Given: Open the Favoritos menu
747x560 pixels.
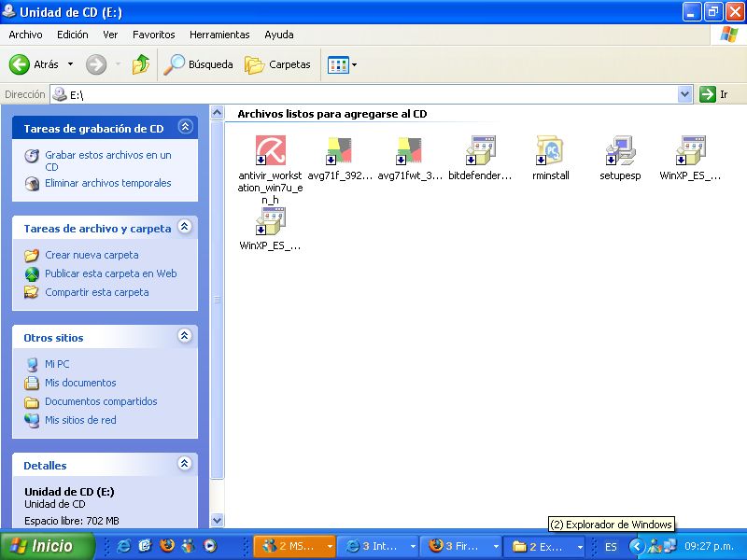Looking at the screenshot, I should pyautogui.click(x=153, y=35).
